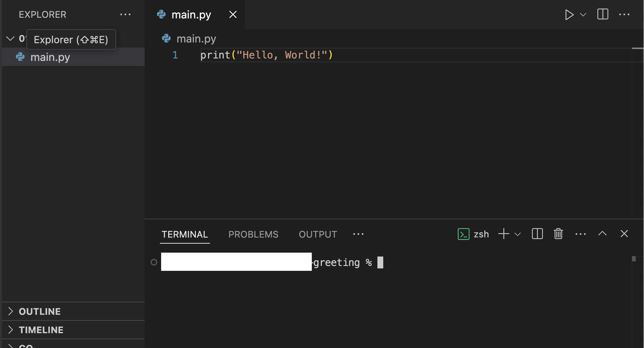Image resolution: width=644 pixels, height=348 pixels.
Task: Open the split editor layout icon
Action: click(x=602, y=14)
